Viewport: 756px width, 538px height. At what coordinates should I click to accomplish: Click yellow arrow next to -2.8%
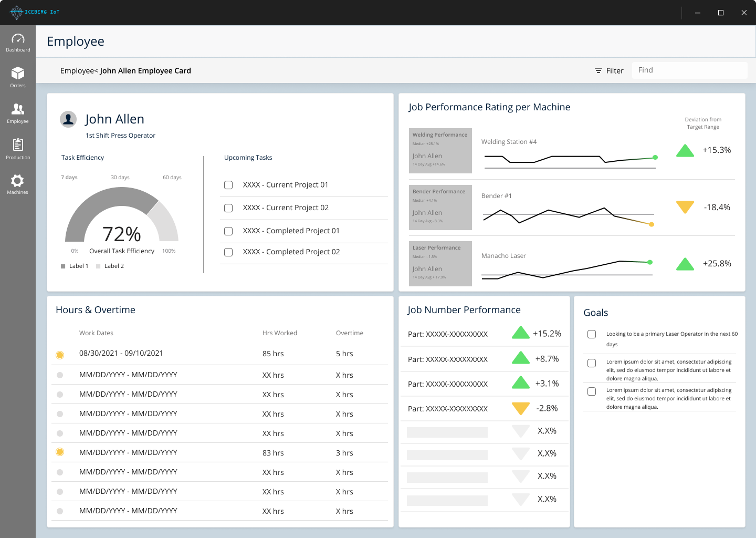tap(521, 408)
